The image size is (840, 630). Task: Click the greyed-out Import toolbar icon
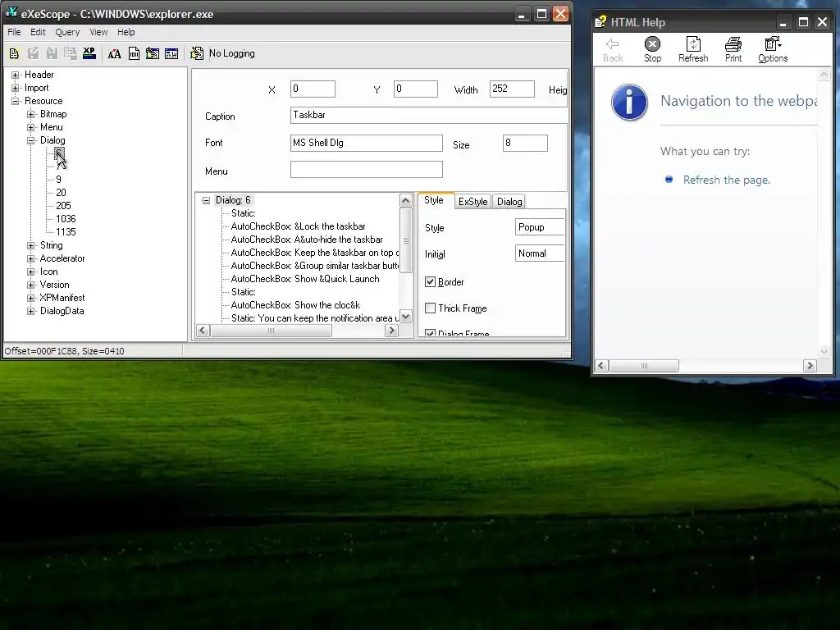52,53
